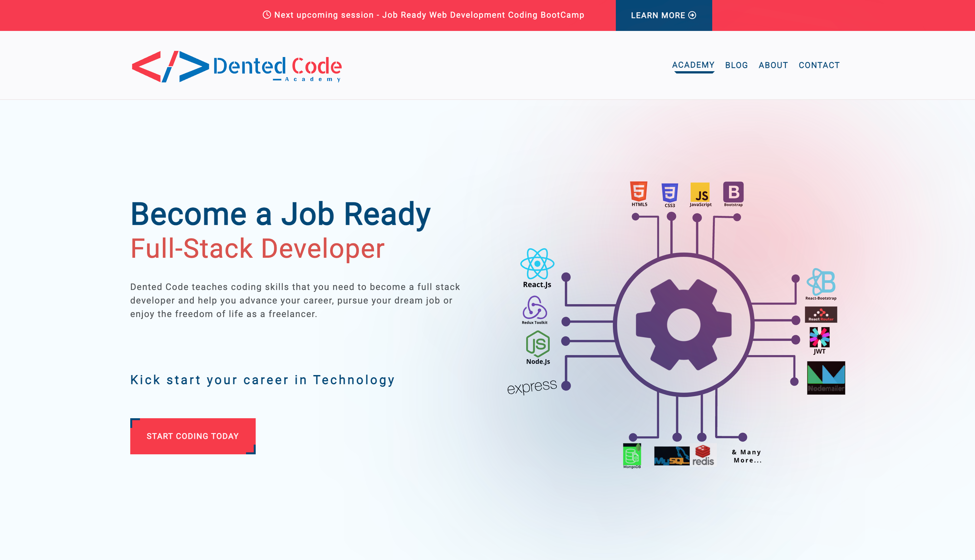Image resolution: width=975 pixels, height=560 pixels.
Task: Click the redis logo icon
Action: (x=703, y=455)
